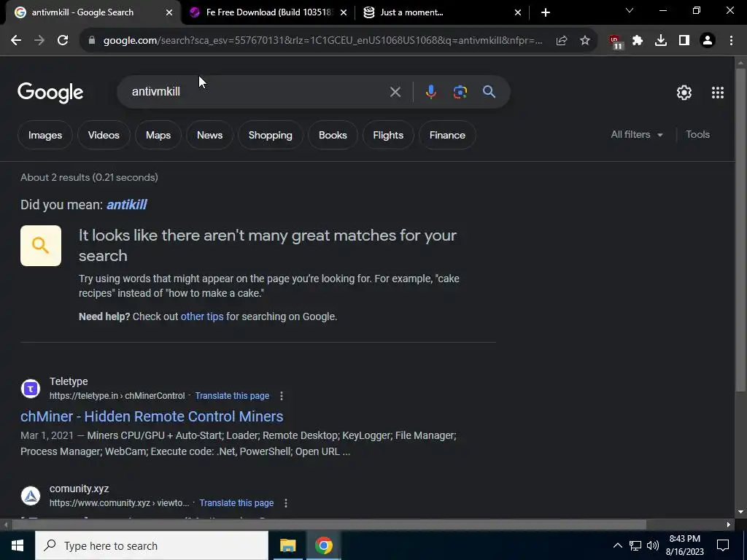Click the Chrome taskbar icon
Image resolution: width=747 pixels, height=560 pixels.
click(x=323, y=545)
